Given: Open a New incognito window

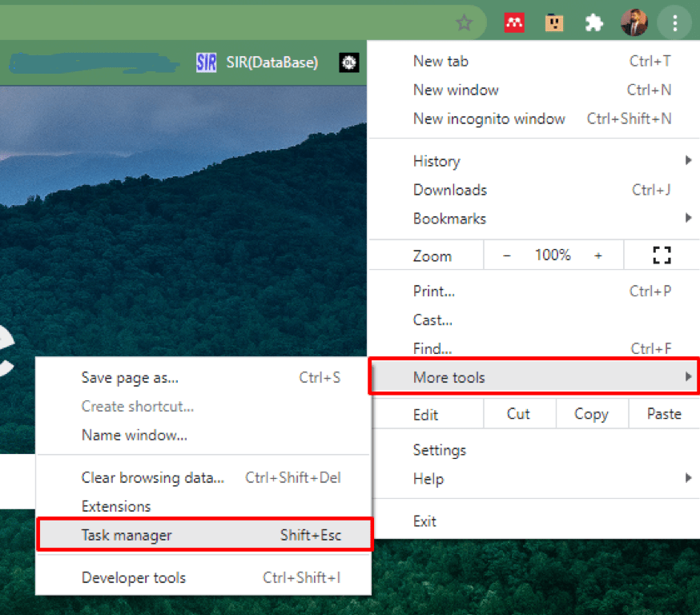Looking at the screenshot, I should pos(489,119).
